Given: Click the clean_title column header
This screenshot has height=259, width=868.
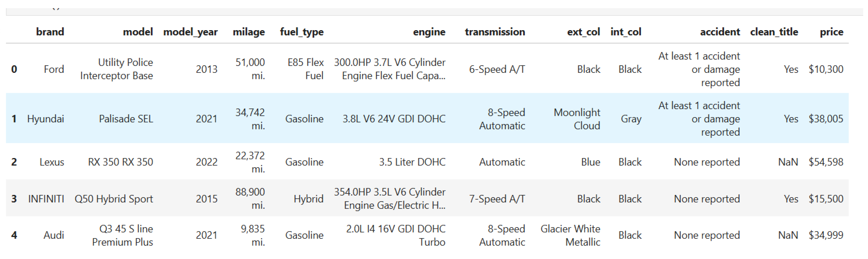Looking at the screenshot, I should (774, 32).
